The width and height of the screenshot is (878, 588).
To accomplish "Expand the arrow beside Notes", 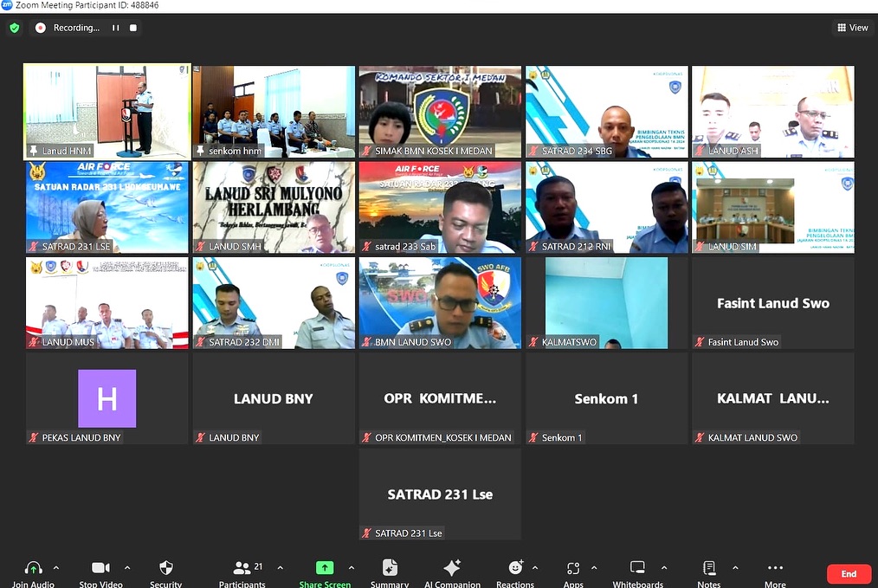I will tap(735, 568).
